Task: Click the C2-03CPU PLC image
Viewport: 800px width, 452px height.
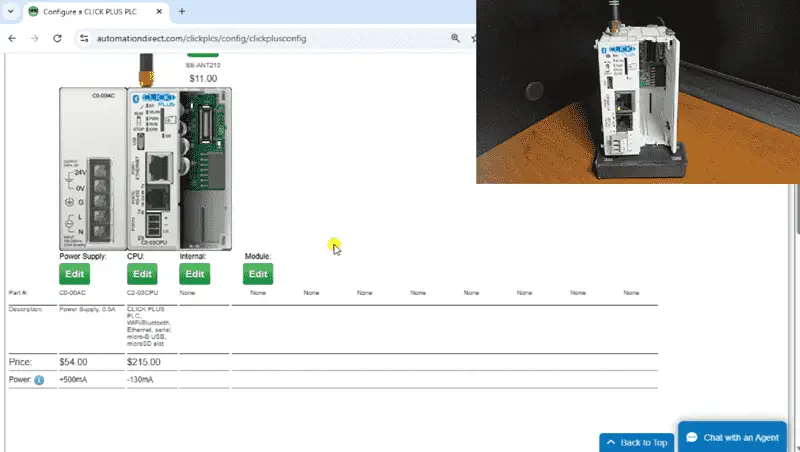Action: click(x=153, y=168)
